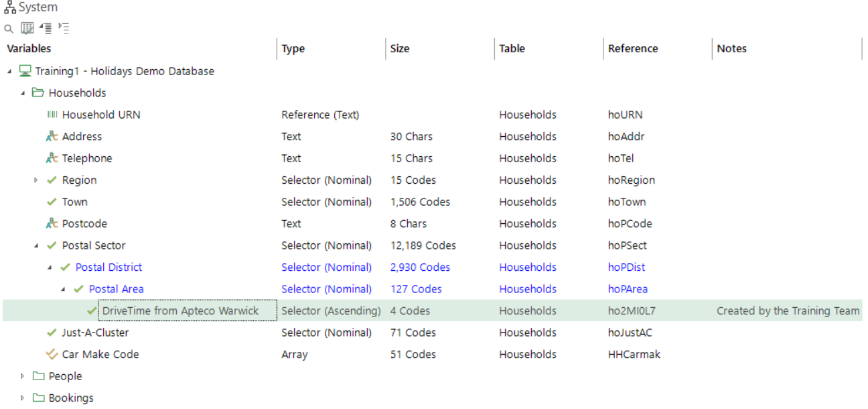Screen dimensions: 868x409
Task: Select the Postcode variable row
Action: pos(432,223)
